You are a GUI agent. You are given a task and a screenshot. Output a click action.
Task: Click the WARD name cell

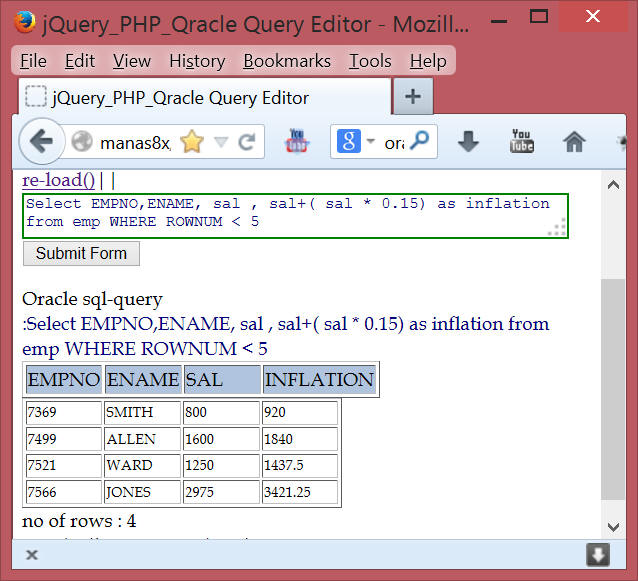pyautogui.click(x=142, y=465)
